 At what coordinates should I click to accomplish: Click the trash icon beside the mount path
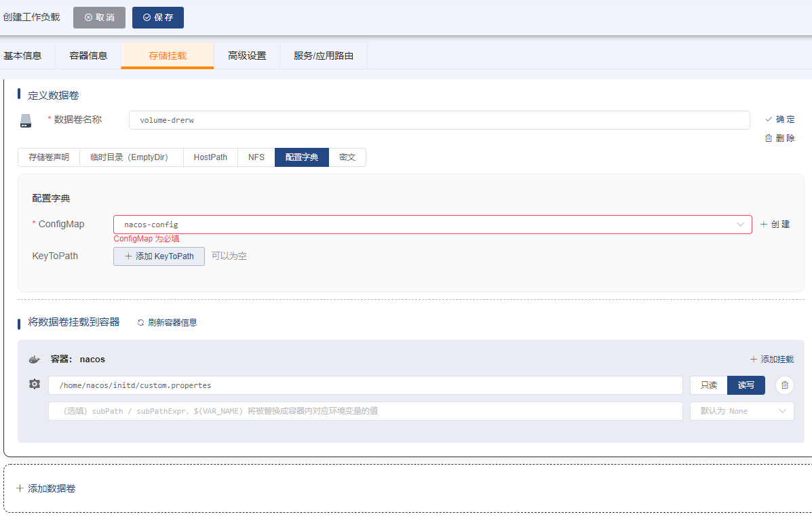(x=785, y=385)
